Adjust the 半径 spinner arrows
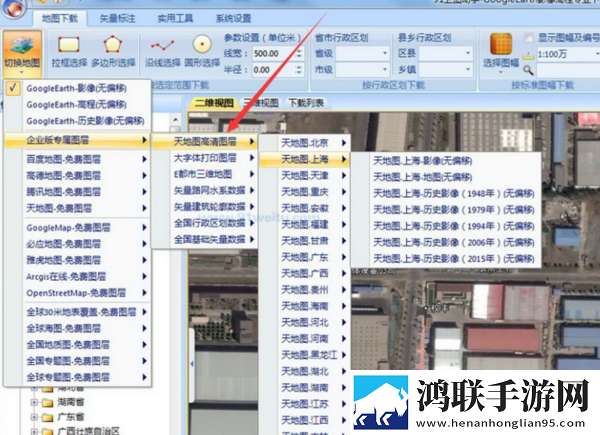This screenshot has width=600, height=435. [x=300, y=70]
